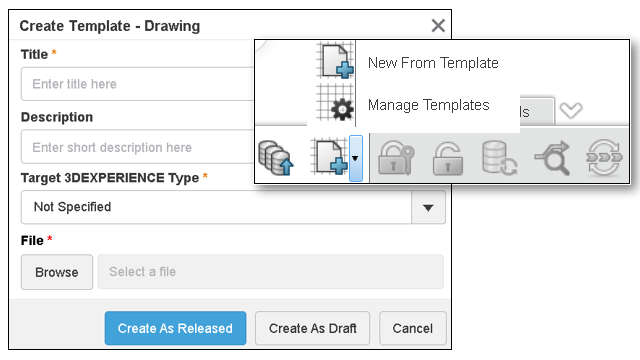This screenshot has height=360, width=640.
Task: Focus the Title input field
Action: pos(138,84)
